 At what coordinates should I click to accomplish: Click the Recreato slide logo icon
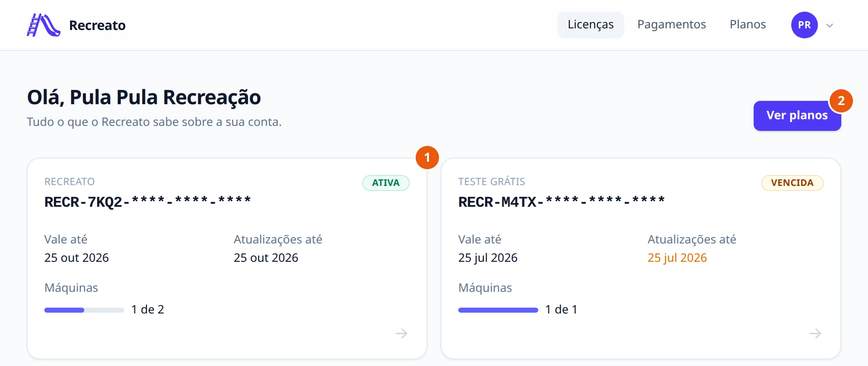pos(43,25)
